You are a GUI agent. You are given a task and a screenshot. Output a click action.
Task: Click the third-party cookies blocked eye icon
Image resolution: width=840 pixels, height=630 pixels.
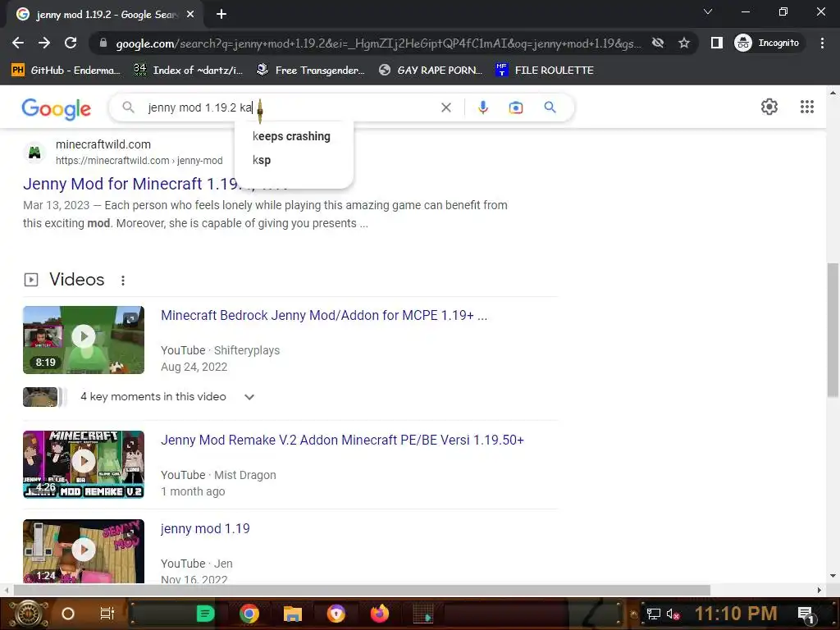click(658, 43)
